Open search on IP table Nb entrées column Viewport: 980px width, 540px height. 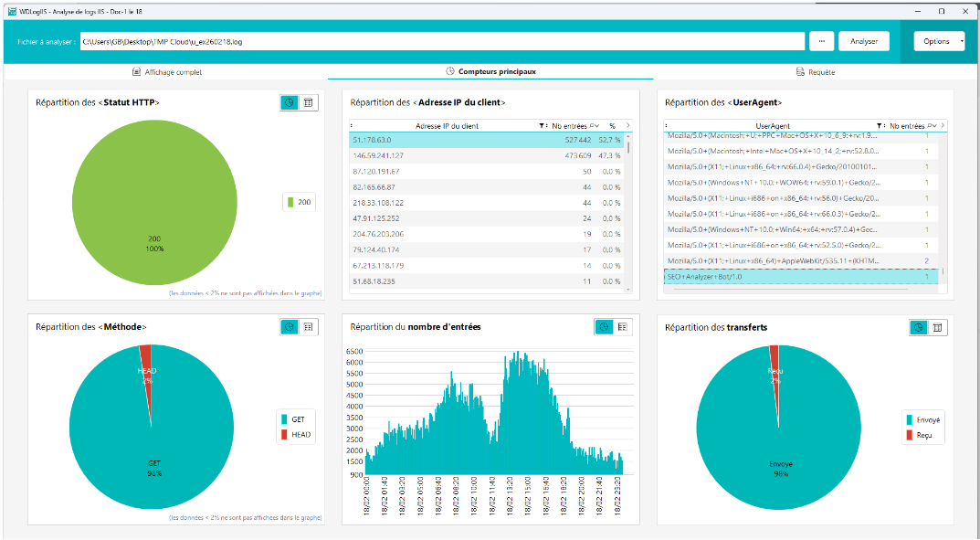tap(591, 126)
